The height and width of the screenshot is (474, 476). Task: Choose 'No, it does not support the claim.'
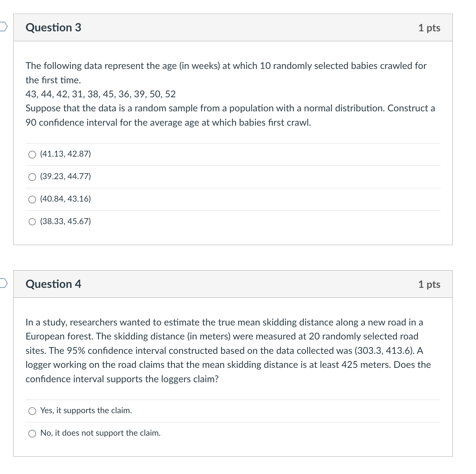coord(32,433)
